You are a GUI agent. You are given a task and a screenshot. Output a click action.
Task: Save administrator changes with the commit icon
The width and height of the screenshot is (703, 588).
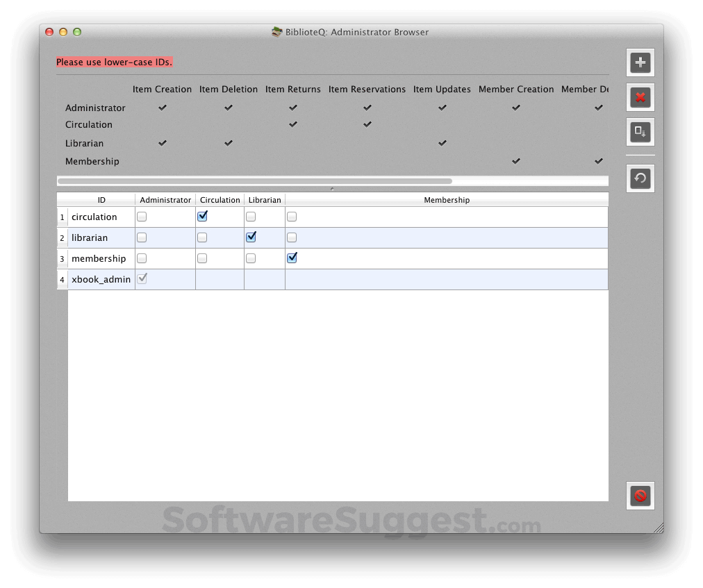click(x=640, y=132)
